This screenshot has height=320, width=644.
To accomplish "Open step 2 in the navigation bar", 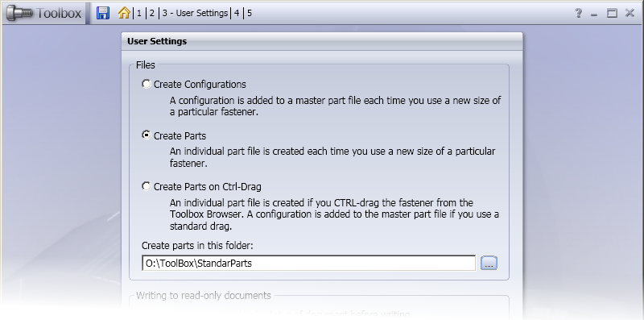I will (152, 13).
